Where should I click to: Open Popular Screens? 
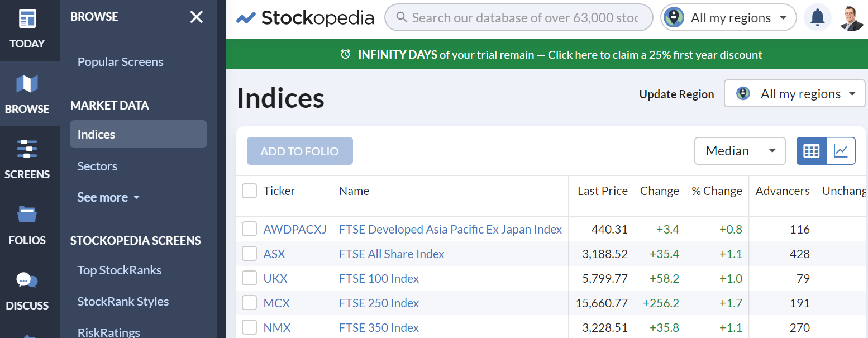point(120,61)
